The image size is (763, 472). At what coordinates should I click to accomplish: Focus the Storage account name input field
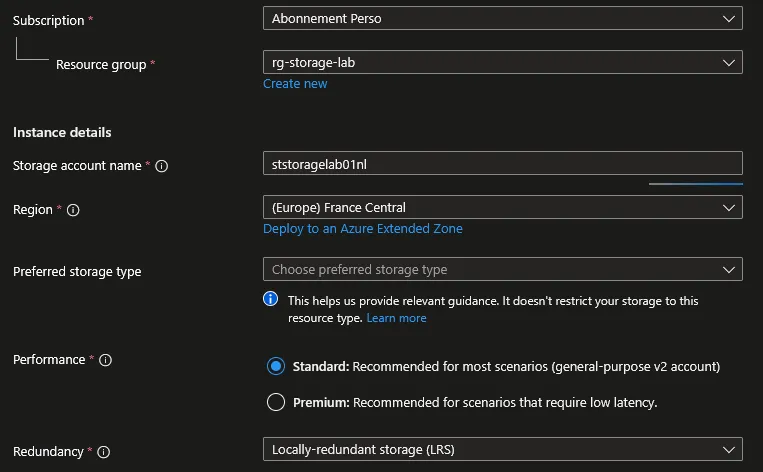503,163
